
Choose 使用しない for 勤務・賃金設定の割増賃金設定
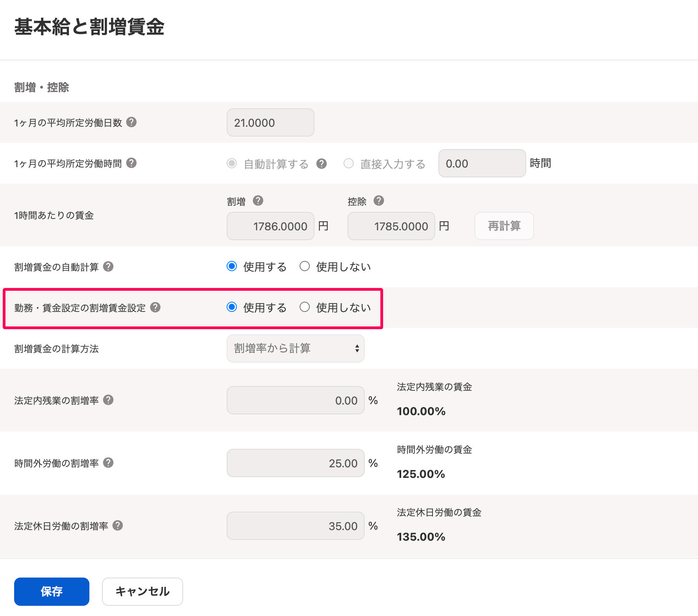coord(305,307)
